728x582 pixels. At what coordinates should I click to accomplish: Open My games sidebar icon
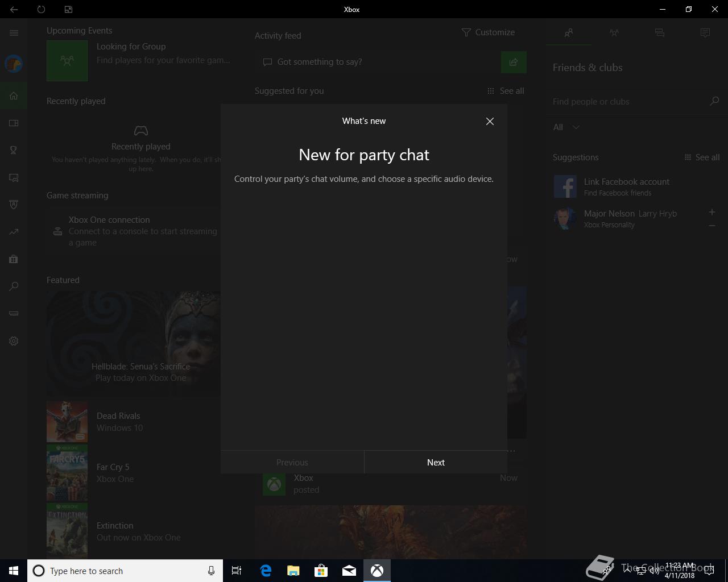14,123
